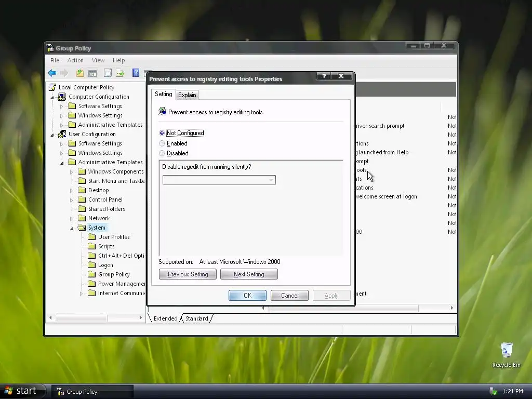
Task: Open the Action menu
Action: 75,60
